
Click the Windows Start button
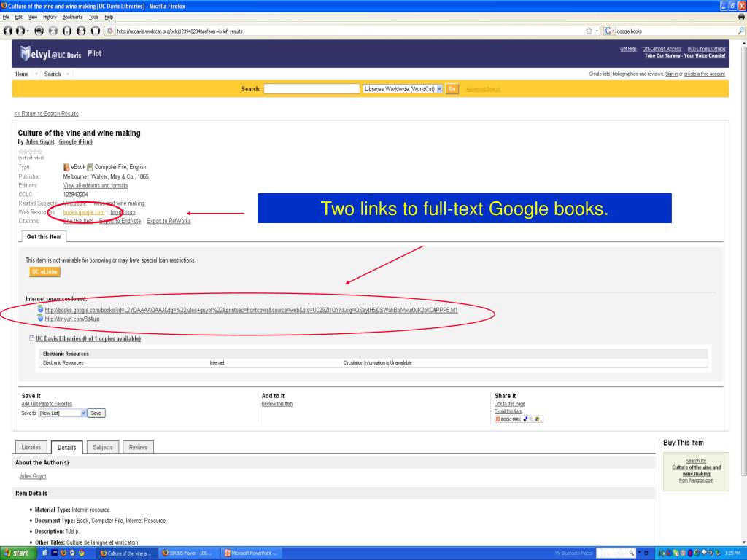point(18,553)
